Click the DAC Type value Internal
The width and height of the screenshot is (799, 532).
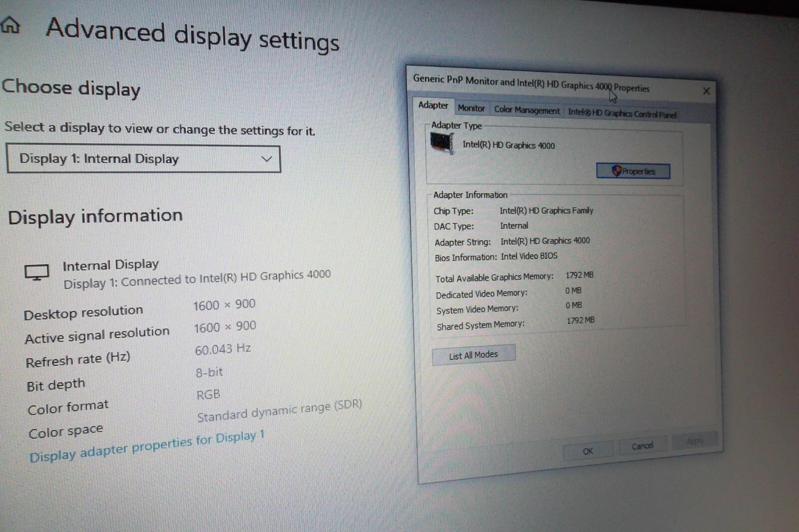coord(514,226)
